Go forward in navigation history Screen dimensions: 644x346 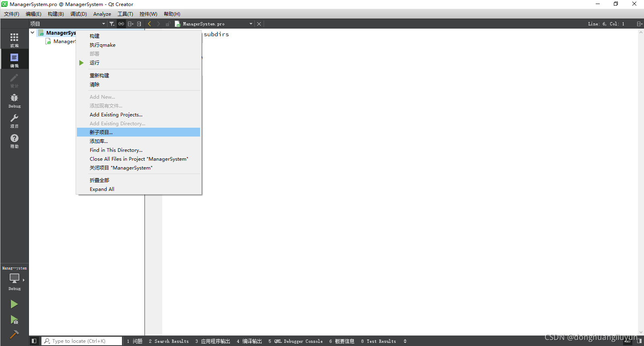click(x=158, y=24)
